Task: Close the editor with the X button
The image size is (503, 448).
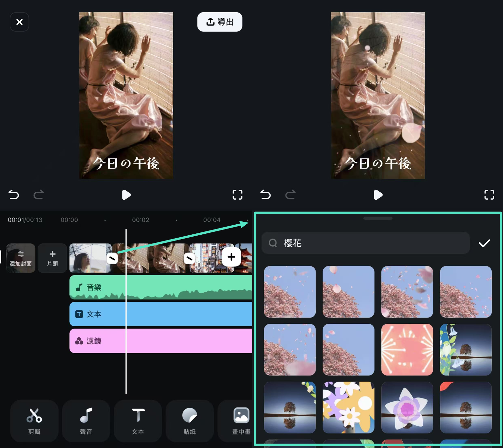Action: pyautogui.click(x=19, y=22)
